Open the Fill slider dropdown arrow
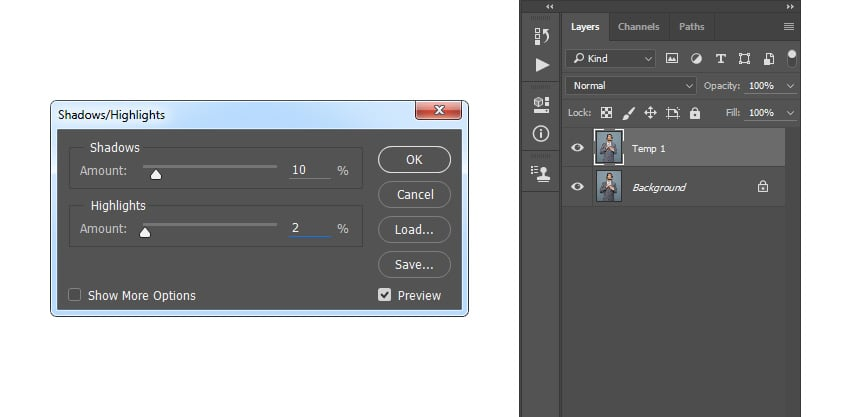 pyautogui.click(x=790, y=113)
